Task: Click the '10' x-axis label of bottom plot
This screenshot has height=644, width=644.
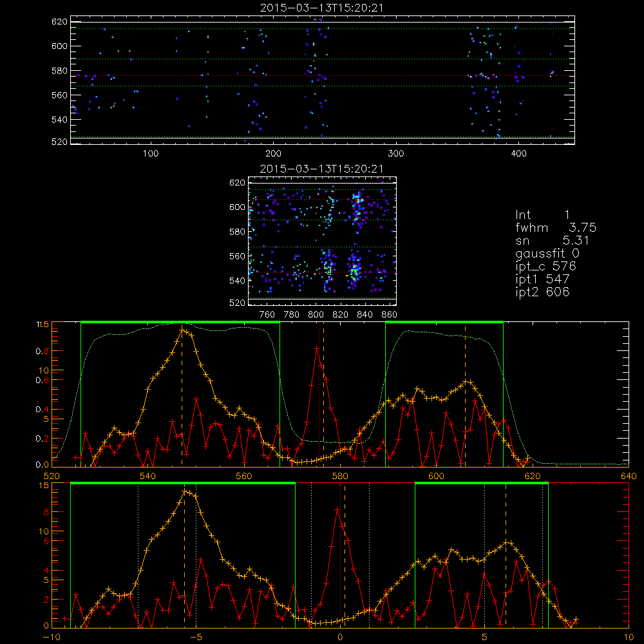Action: [x=629, y=638]
